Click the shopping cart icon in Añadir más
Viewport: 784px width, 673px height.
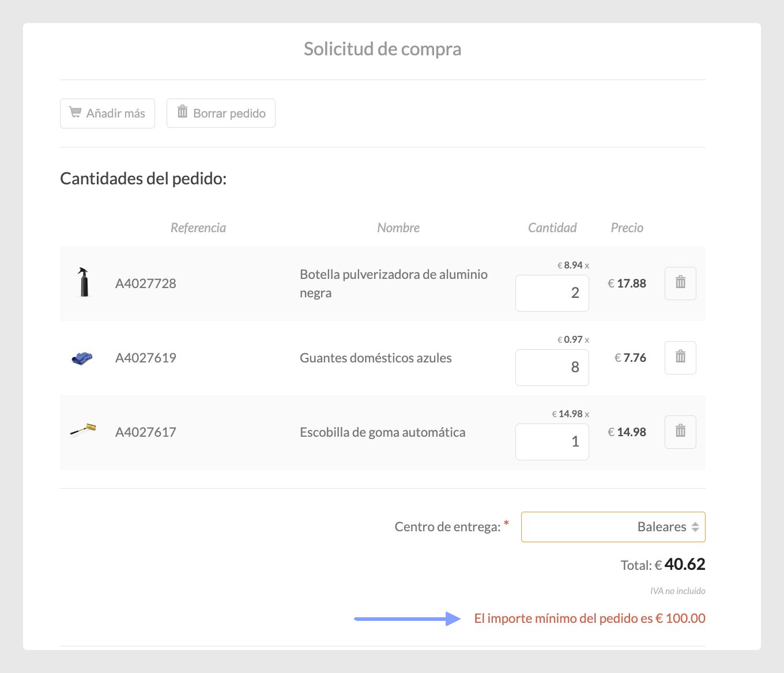[76, 112]
